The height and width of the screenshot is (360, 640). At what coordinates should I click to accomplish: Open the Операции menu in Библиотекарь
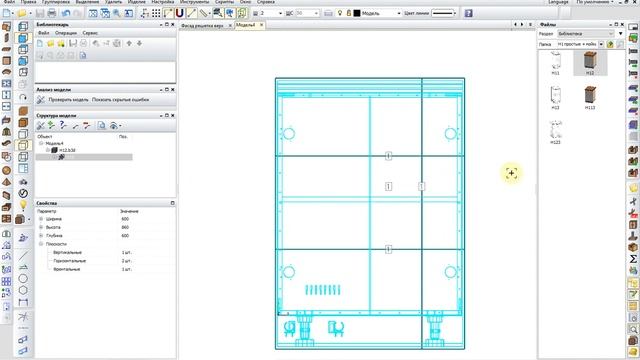tap(66, 33)
